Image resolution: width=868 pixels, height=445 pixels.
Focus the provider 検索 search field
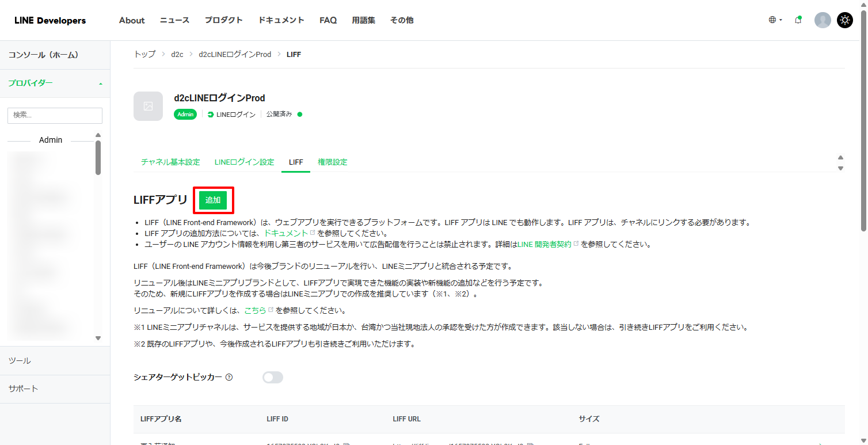click(55, 115)
